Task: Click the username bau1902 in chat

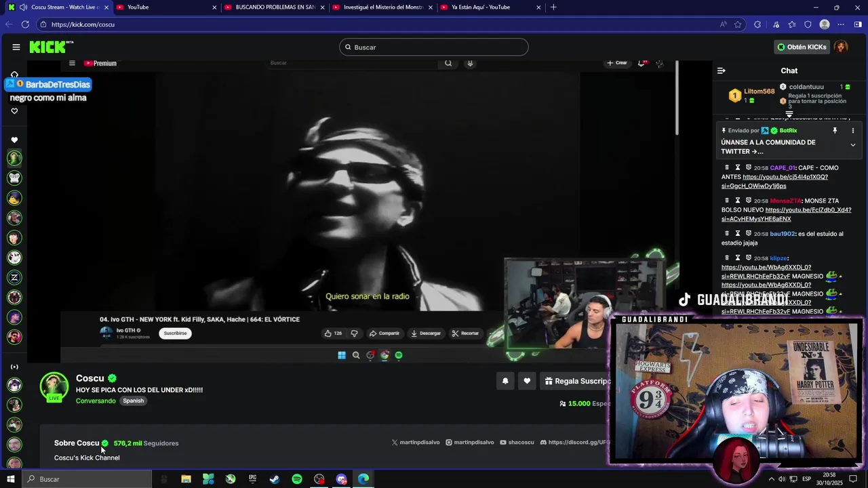Action: point(782,234)
